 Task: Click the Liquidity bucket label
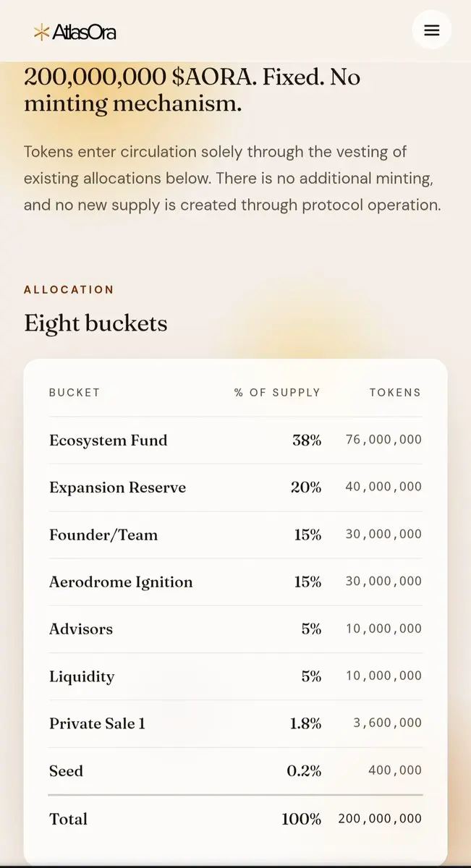tap(82, 676)
